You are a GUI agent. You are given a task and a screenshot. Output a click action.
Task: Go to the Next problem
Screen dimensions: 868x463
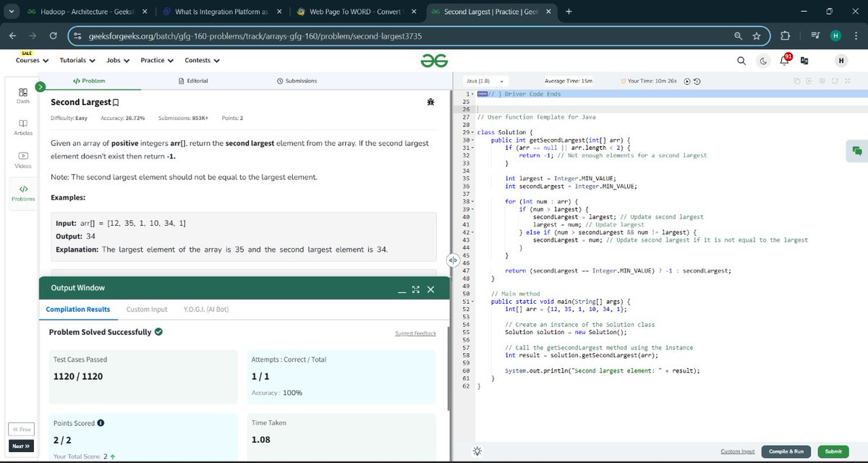[x=22, y=446]
